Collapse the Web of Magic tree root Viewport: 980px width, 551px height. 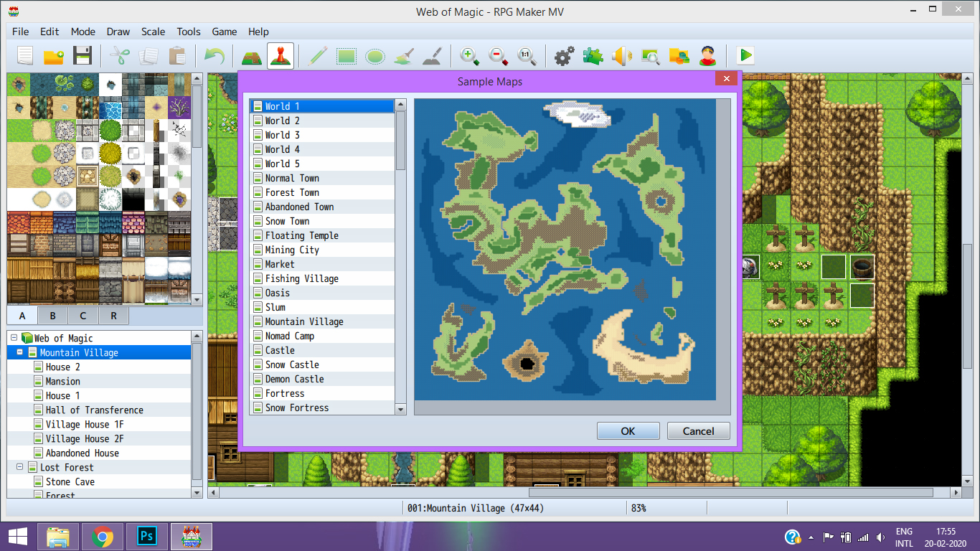14,338
